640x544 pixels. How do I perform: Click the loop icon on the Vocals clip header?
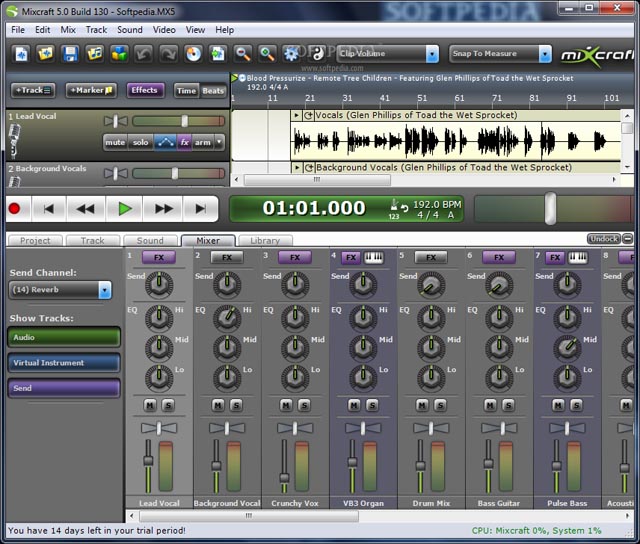[309, 115]
